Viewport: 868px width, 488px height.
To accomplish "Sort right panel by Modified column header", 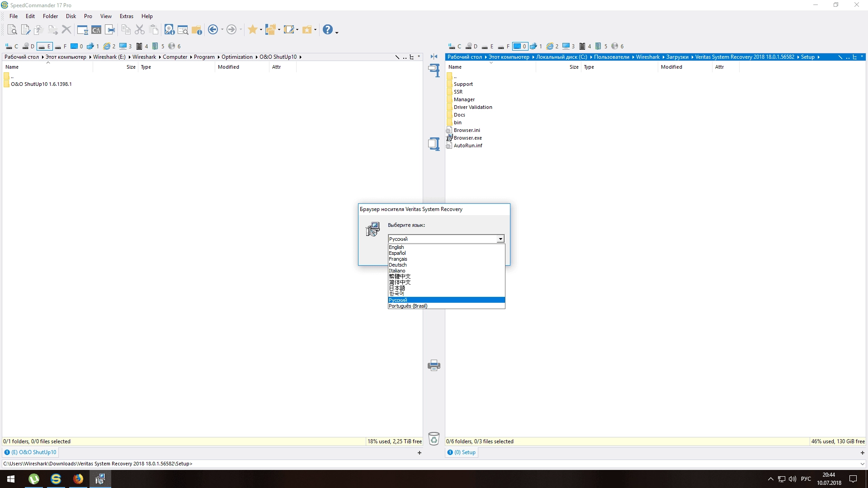I will [x=684, y=67].
